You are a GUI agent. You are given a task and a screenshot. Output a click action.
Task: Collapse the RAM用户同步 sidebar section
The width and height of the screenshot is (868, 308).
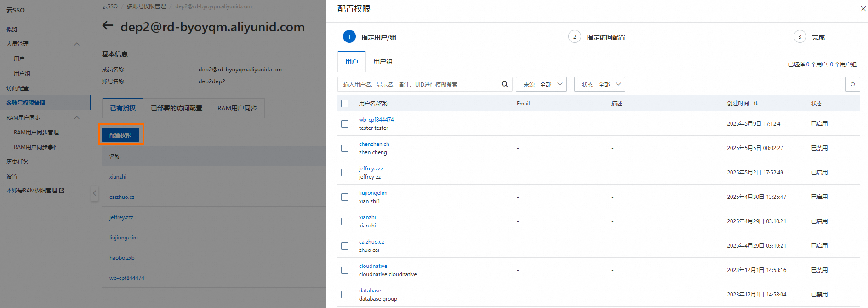point(77,118)
